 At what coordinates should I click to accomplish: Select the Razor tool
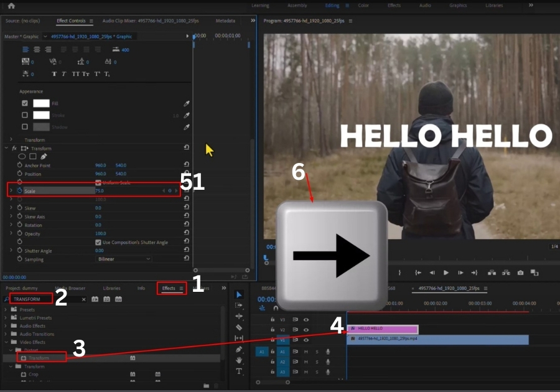click(239, 327)
